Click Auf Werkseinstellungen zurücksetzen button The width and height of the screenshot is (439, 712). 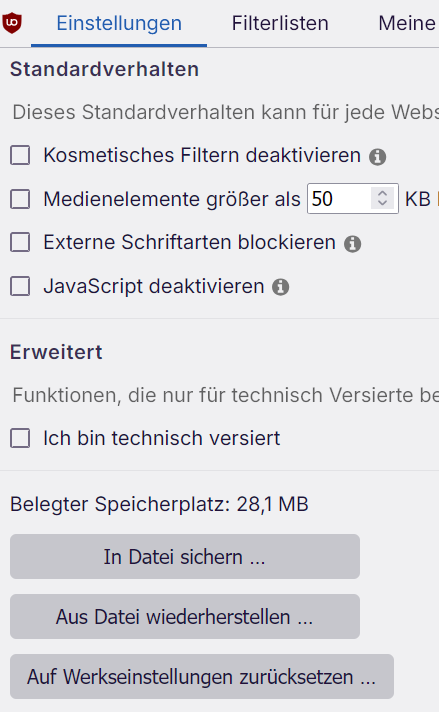(202, 677)
